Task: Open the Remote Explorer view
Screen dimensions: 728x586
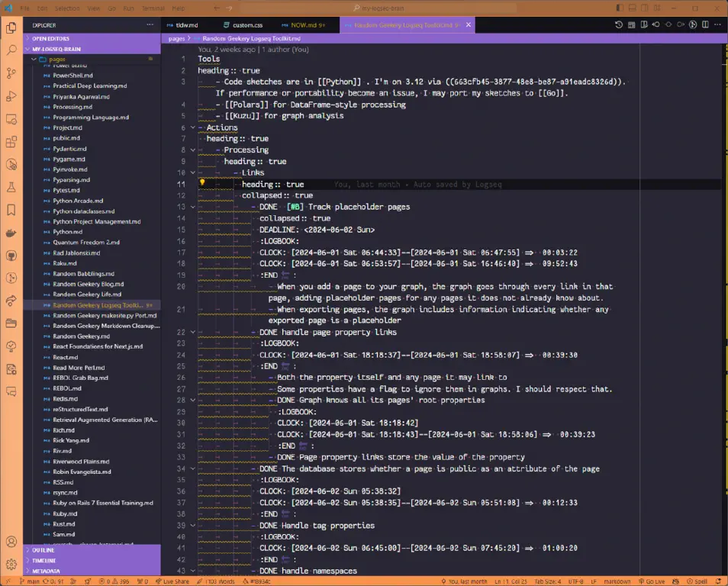Action: (11, 119)
